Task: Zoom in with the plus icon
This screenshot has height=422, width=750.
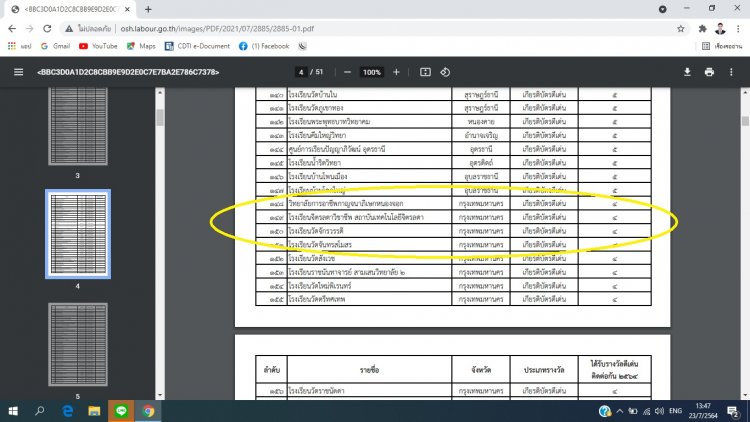Action: [x=396, y=72]
